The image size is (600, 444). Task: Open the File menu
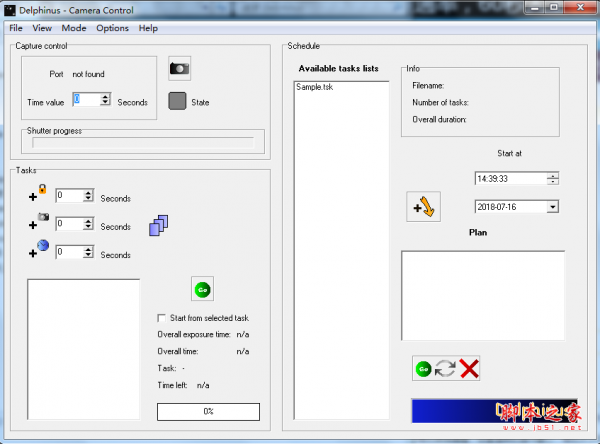point(16,28)
